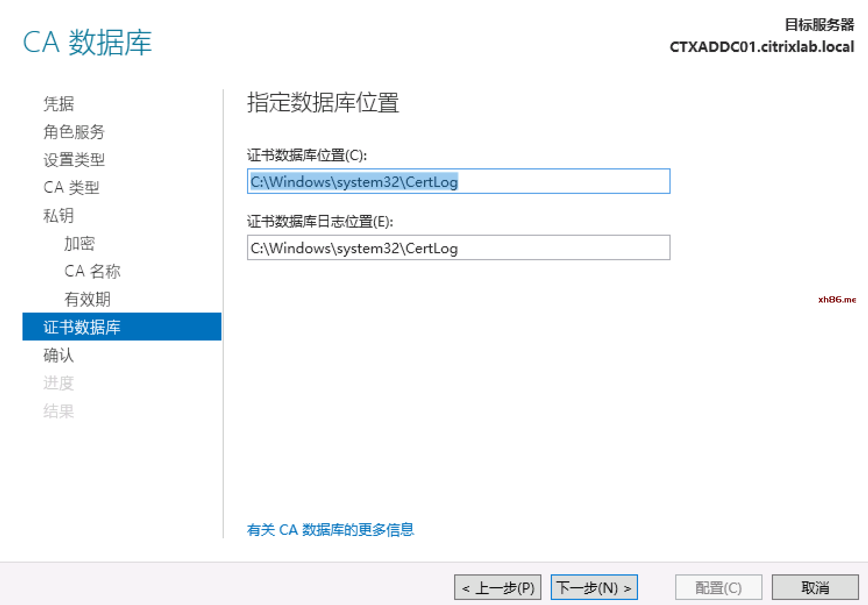Screen dimensions: 868x605
Task: Jump to the 确认 step
Action: [59, 355]
